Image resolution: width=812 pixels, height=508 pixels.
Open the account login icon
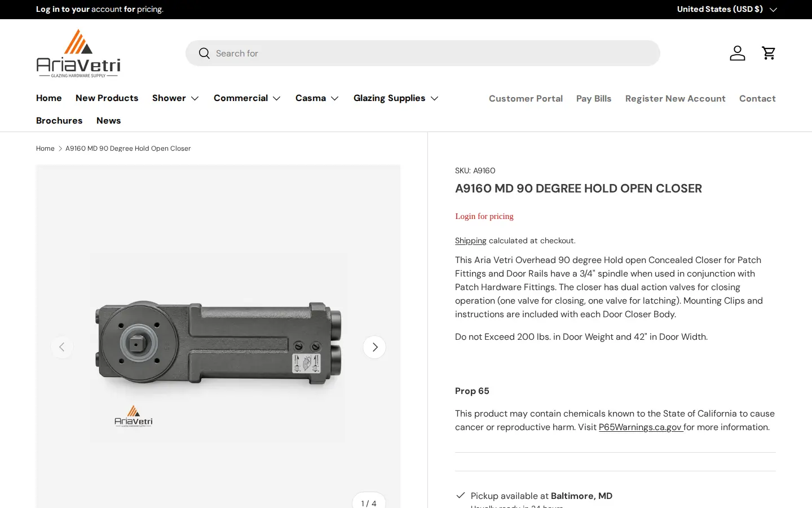[738, 53]
